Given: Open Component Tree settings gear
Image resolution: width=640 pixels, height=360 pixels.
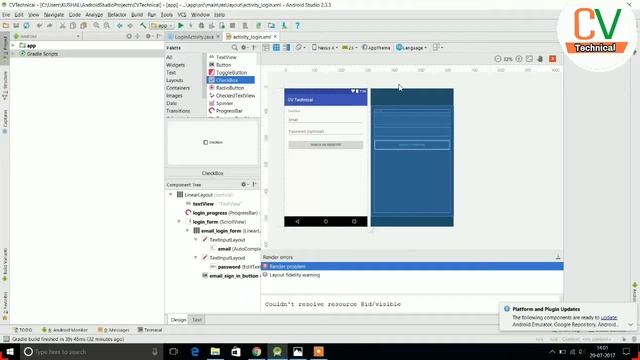Looking at the screenshot, I should pos(244,184).
